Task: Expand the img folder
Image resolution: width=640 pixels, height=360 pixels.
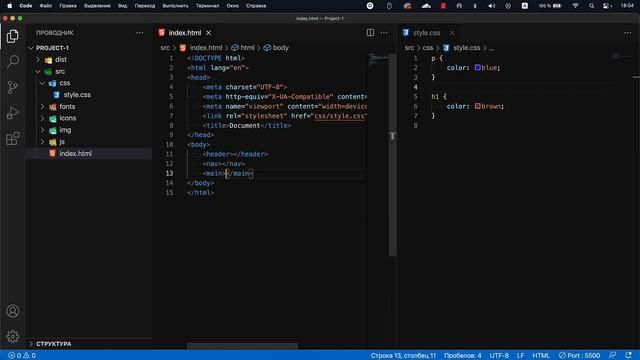Action: tap(65, 130)
